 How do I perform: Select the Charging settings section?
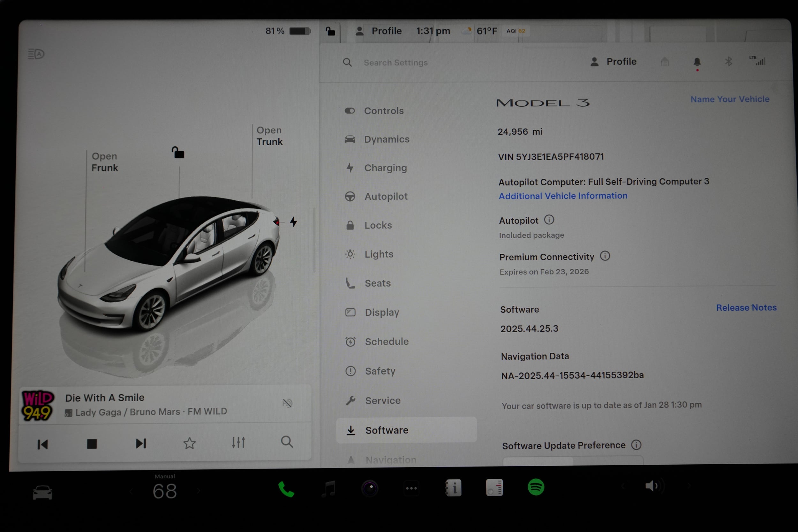[x=385, y=168]
